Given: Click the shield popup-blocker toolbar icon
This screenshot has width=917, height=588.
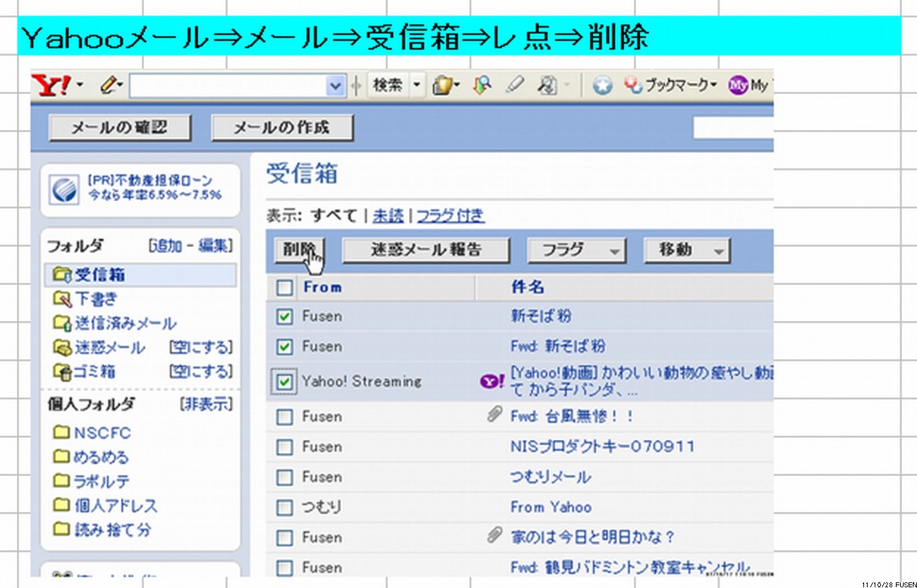Looking at the screenshot, I should click(442, 85).
